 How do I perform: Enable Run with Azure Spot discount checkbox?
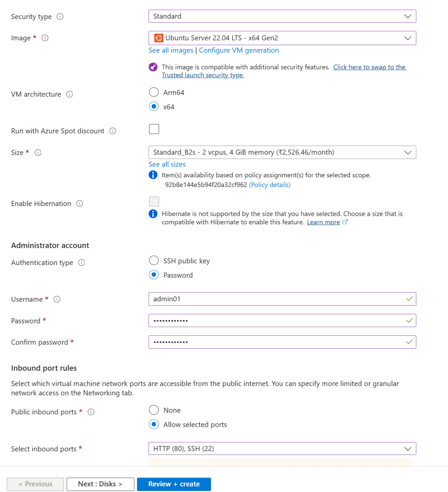(154, 129)
